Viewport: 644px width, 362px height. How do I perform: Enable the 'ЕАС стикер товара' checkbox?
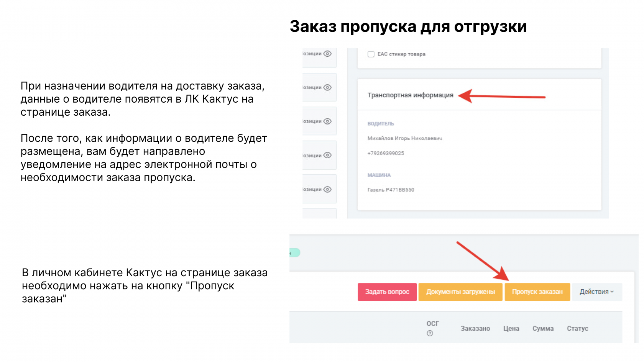tap(371, 54)
